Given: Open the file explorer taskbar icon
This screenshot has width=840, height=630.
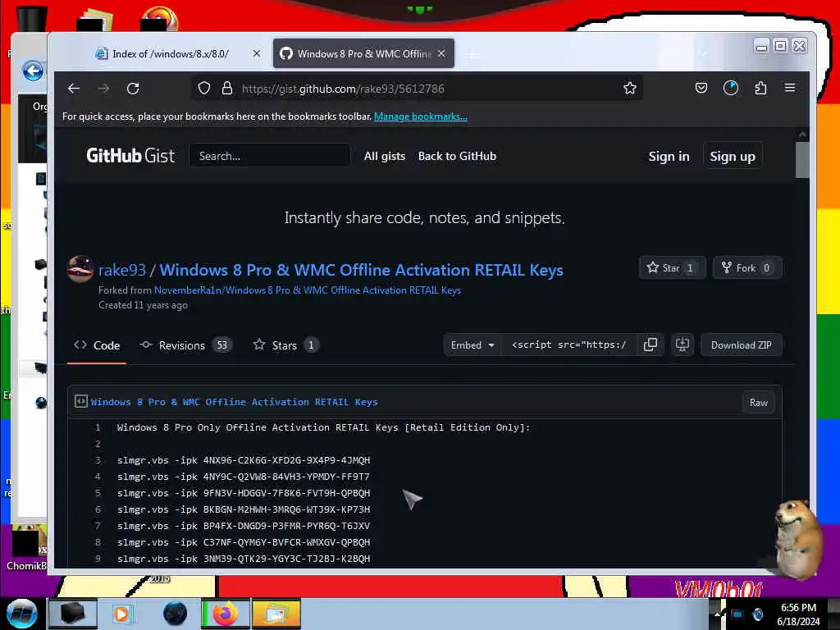Looking at the screenshot, I should [x=276, y=614].
